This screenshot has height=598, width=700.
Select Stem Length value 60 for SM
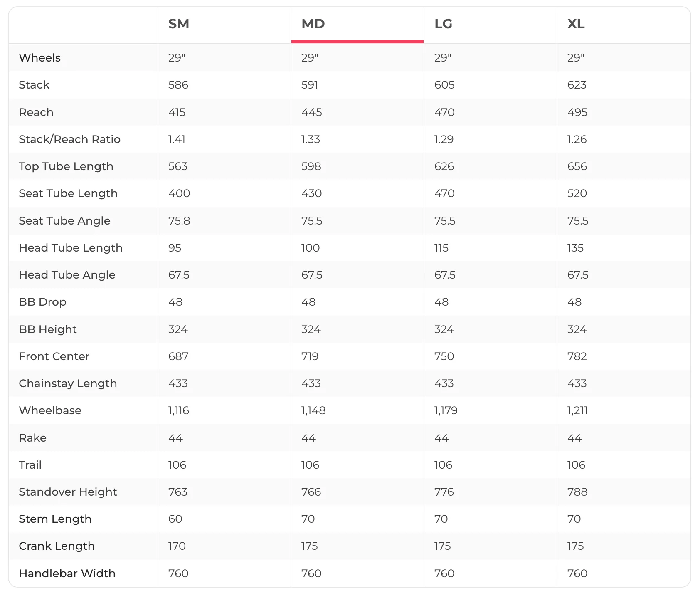coord(175,519)
